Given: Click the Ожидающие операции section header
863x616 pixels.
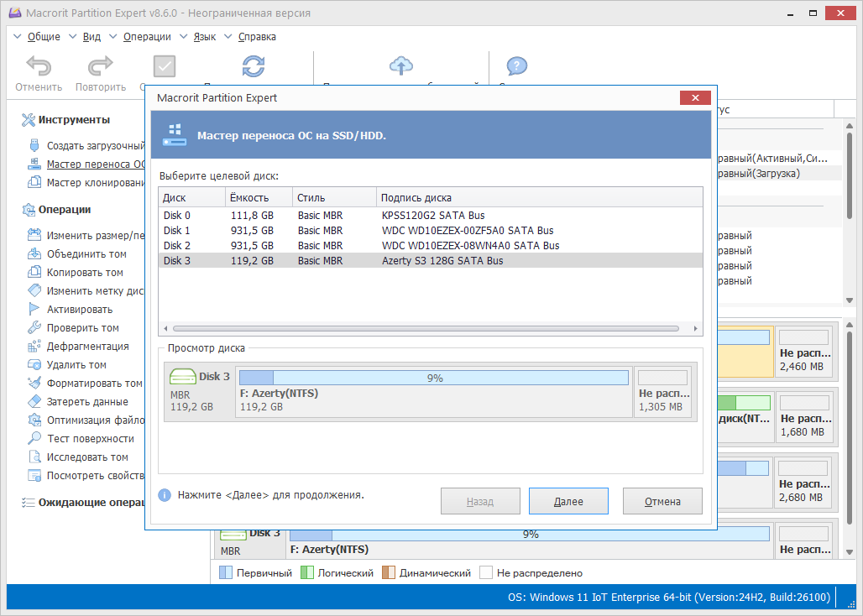Looking at the screenshot, I should click(x=92, y=502).
